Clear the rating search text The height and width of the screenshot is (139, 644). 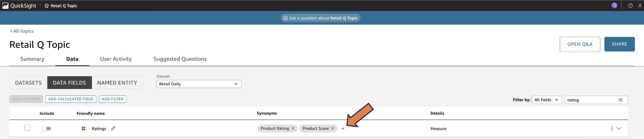620,100
